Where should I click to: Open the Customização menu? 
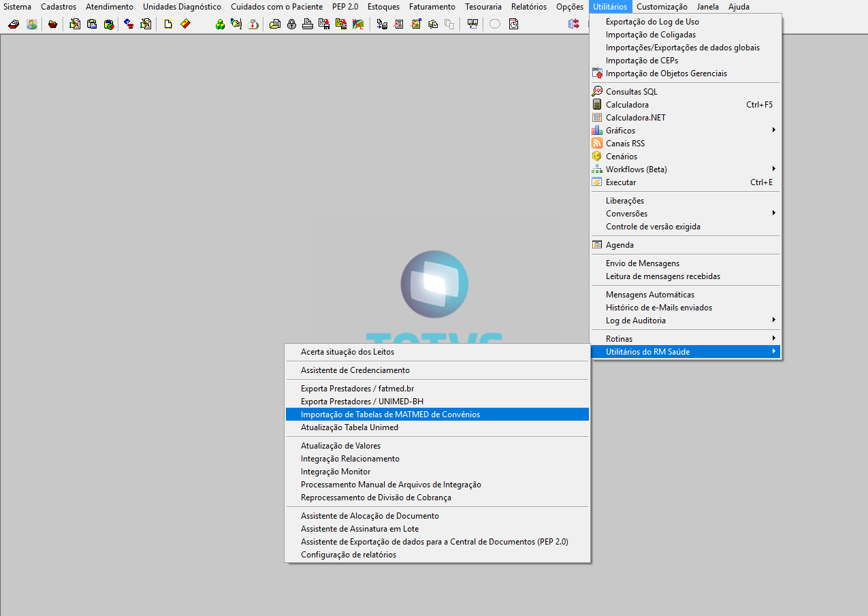pos(662,7)
